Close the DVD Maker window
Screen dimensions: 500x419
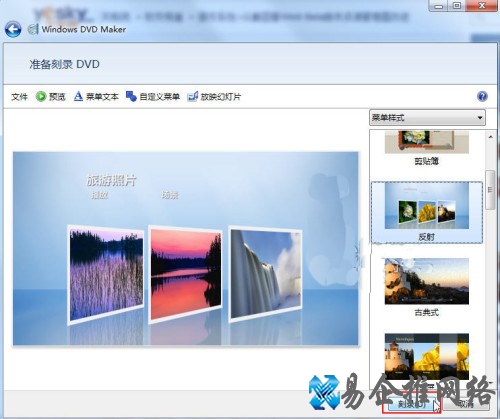[482, 6]
